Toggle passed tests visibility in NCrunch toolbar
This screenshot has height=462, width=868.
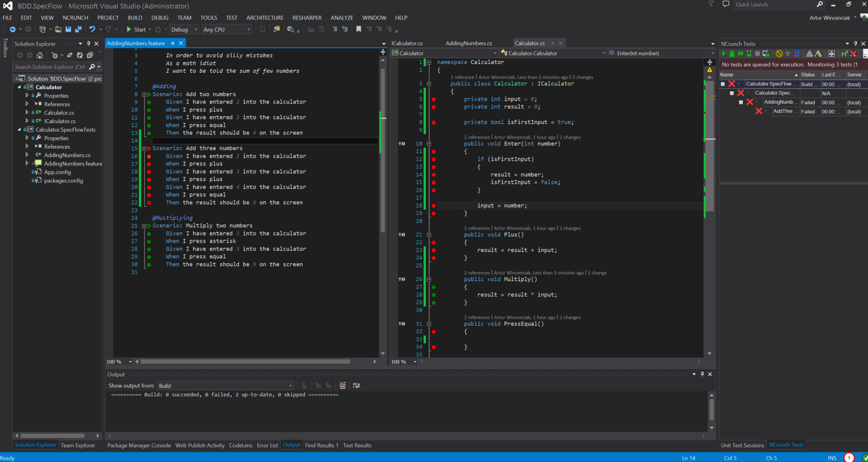pos(844,54)
